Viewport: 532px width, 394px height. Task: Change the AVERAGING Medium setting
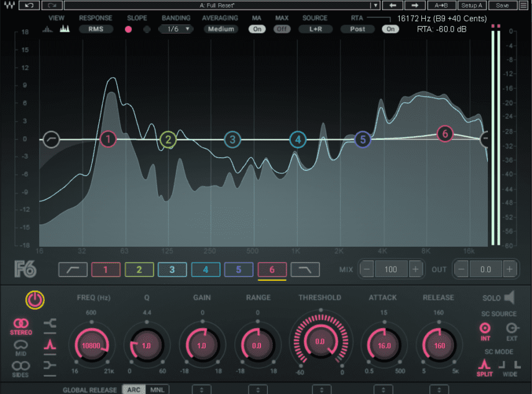(221, 29)
